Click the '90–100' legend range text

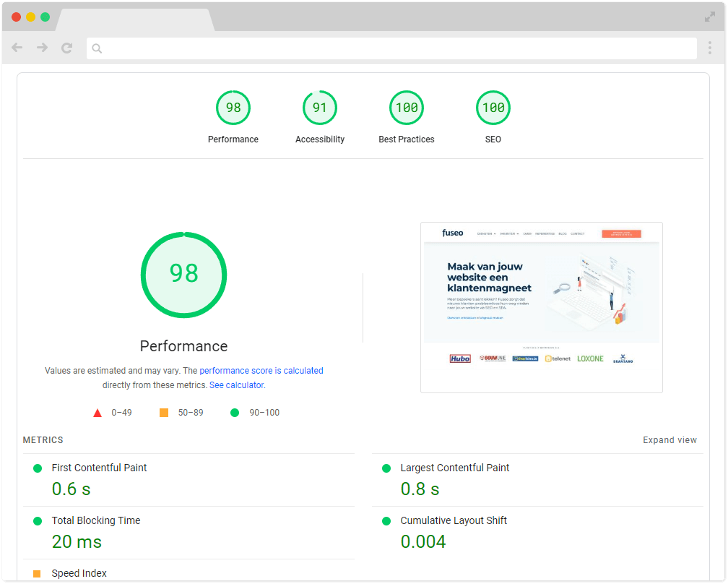pos(264,413)
